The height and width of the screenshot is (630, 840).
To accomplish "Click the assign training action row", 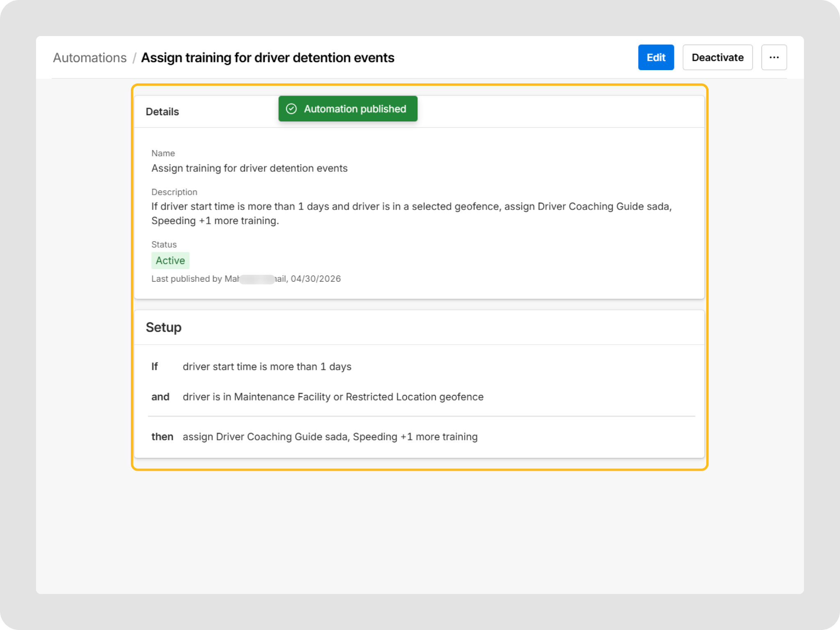I will [330, 437].
